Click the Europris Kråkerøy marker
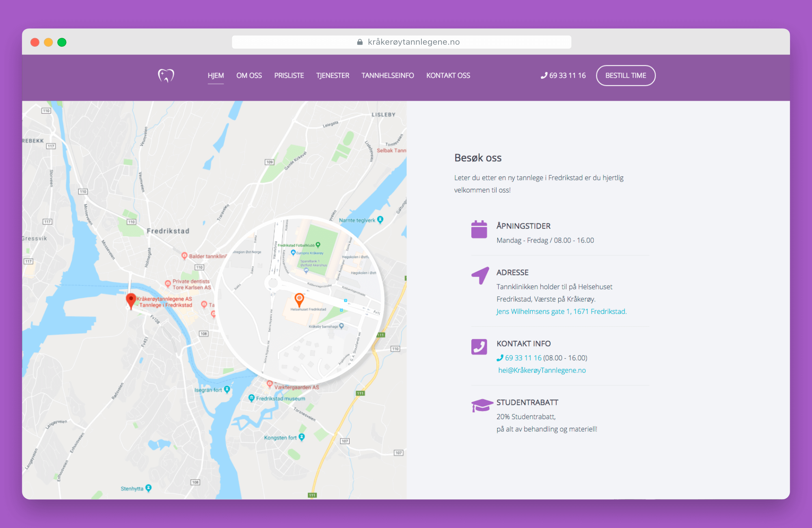This screenshot has height=528, width=812. tap(293, 253)
